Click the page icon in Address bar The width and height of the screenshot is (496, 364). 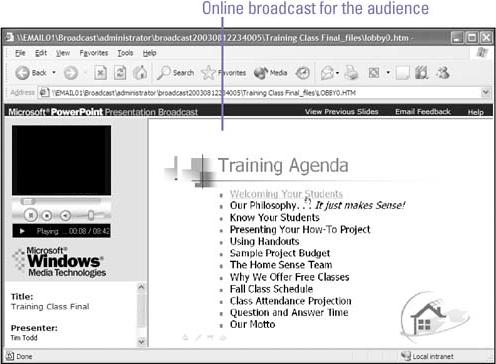[x=44, y=93]
